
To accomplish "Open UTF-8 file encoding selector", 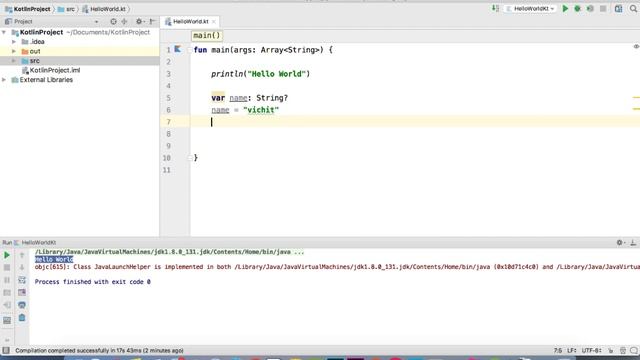I will point(591,351).
